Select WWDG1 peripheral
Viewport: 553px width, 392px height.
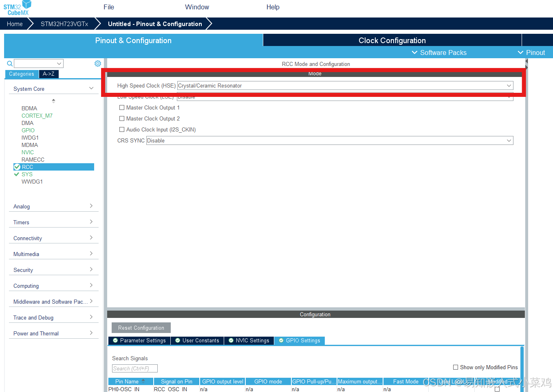[x=32, y=182]
